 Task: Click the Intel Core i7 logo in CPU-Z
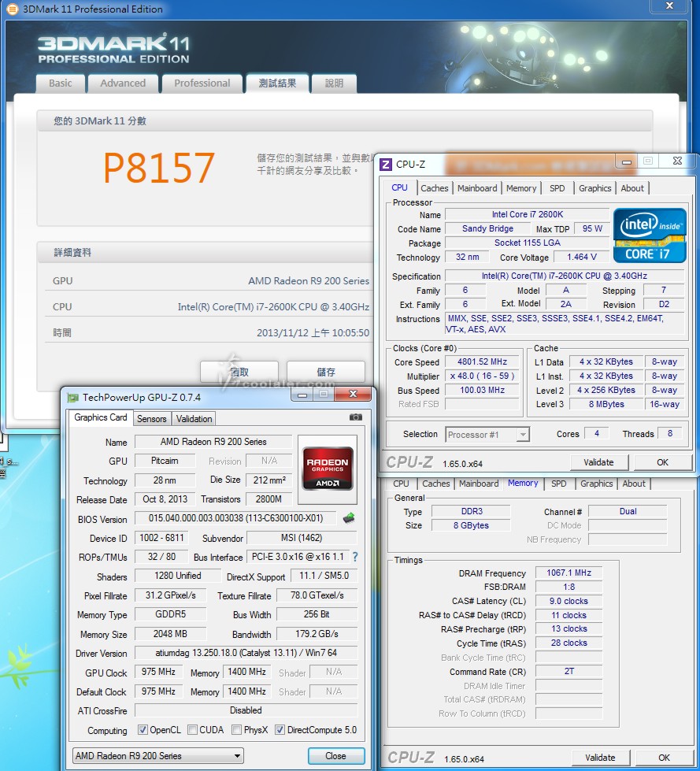[650, 235]
